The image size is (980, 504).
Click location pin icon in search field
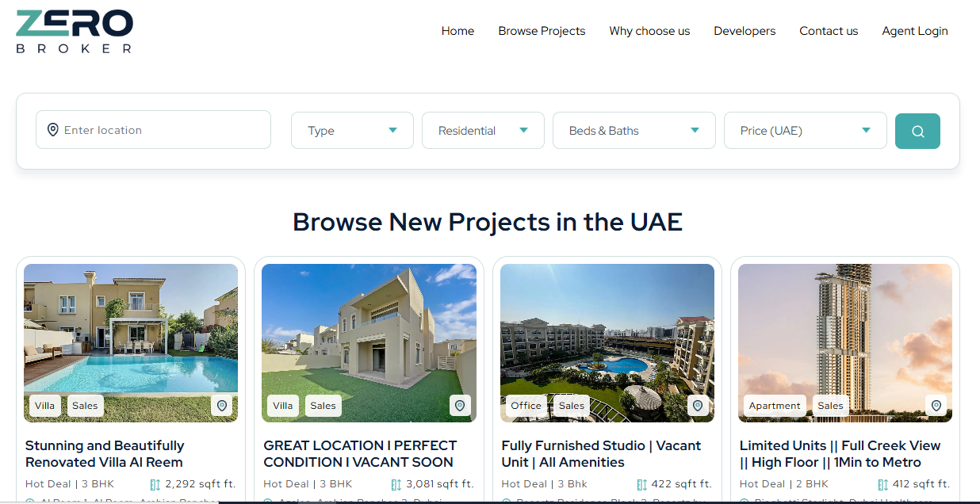click(x=53, y=130)
